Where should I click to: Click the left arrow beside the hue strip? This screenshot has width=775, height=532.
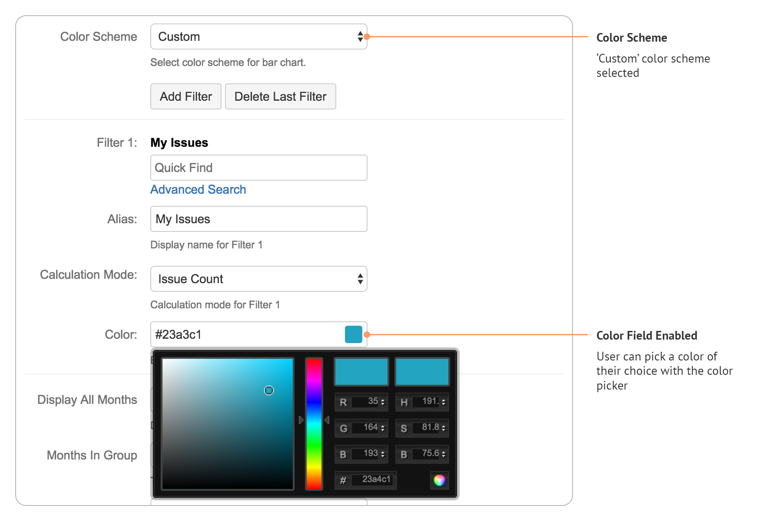328,420
